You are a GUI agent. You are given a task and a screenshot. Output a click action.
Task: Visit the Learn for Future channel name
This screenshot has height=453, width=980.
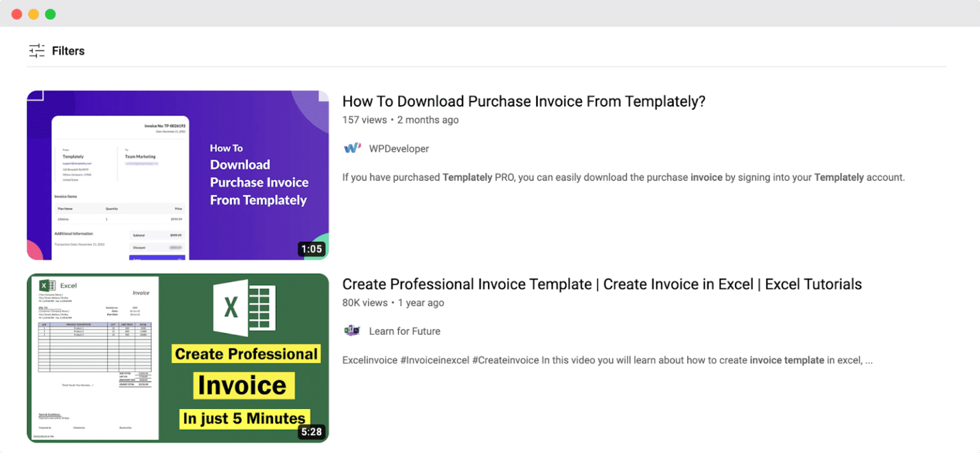(x=405, y=331)
